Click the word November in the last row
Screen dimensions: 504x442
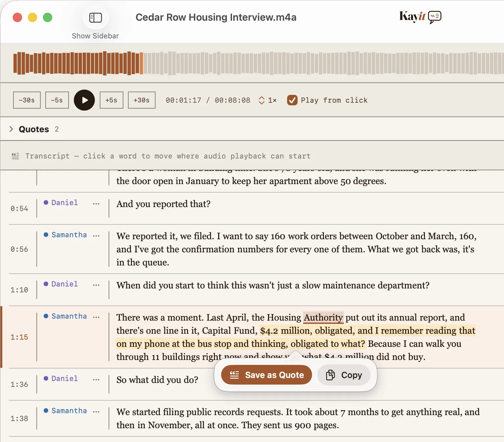tap(170, 425)
